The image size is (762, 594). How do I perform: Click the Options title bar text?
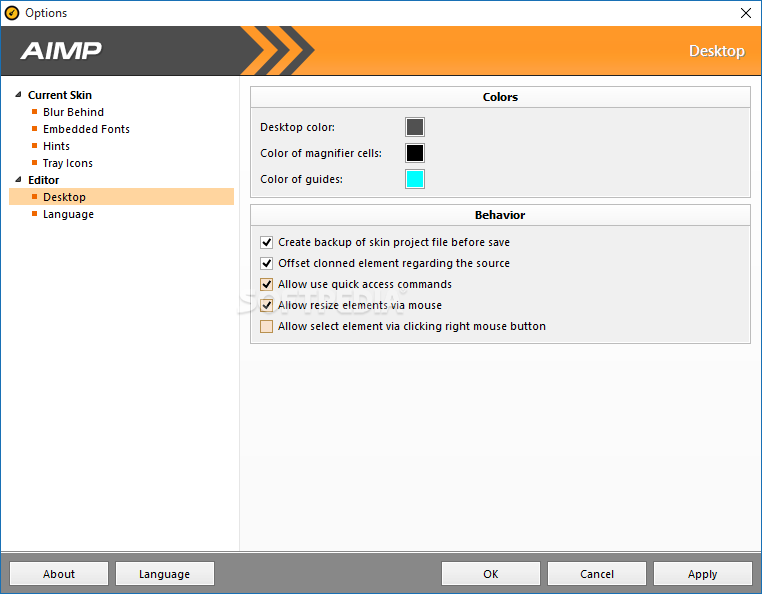pos(46,13)
